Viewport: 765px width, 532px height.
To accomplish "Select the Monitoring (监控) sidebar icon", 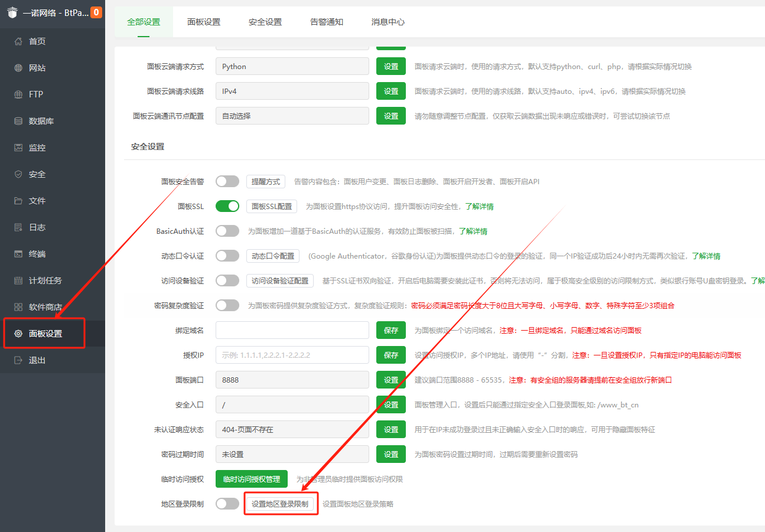I will (18, 148).
